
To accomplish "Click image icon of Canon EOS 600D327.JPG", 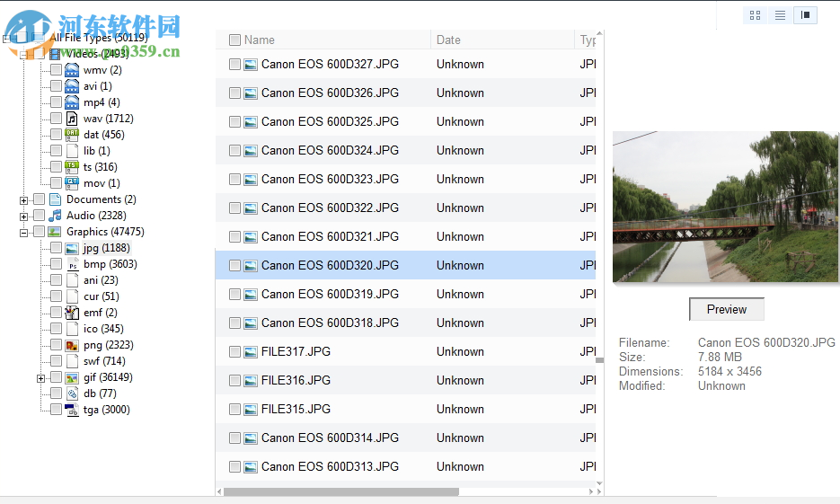I will point(250,65).
